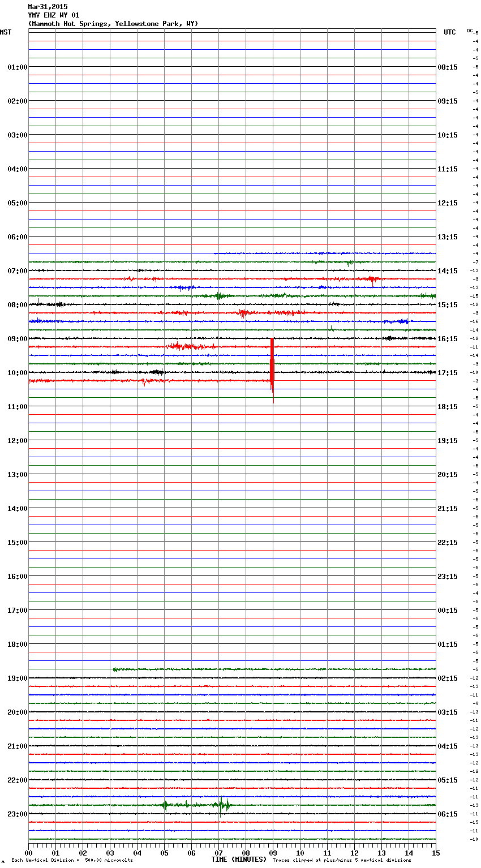Click the 10:15 UTC time label
The height and width of the screenshot is (868, 481).
tap(448, 135)
